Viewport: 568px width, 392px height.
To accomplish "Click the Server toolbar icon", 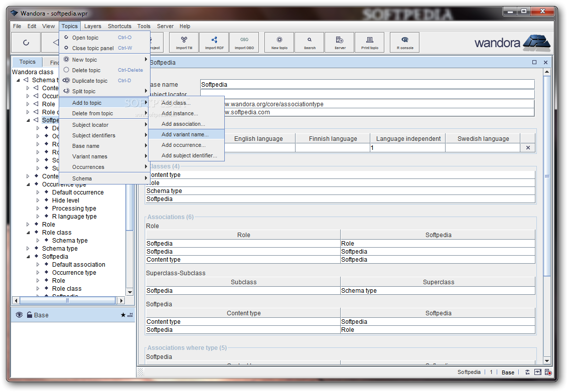I will 340,42.
